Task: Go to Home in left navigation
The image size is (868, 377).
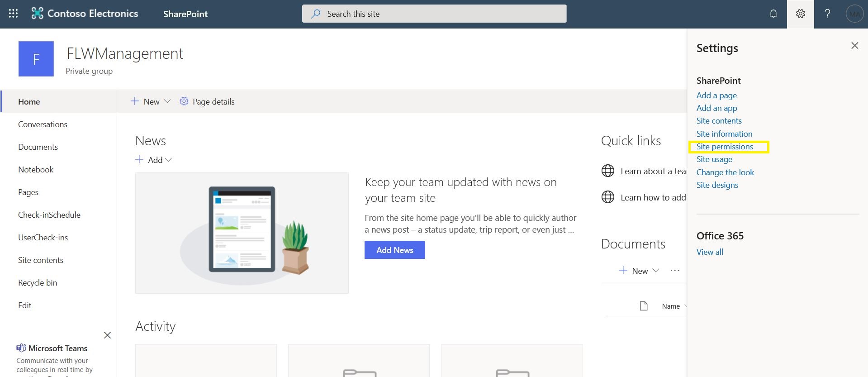Action: click(x=29, y=101)
